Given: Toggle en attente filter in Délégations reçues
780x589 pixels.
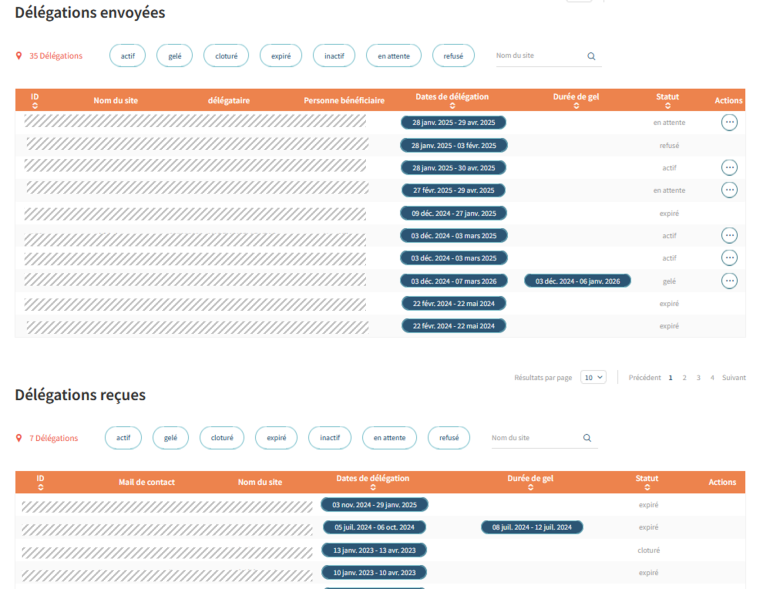Looking at the screenshot, I should coord(390,438).
